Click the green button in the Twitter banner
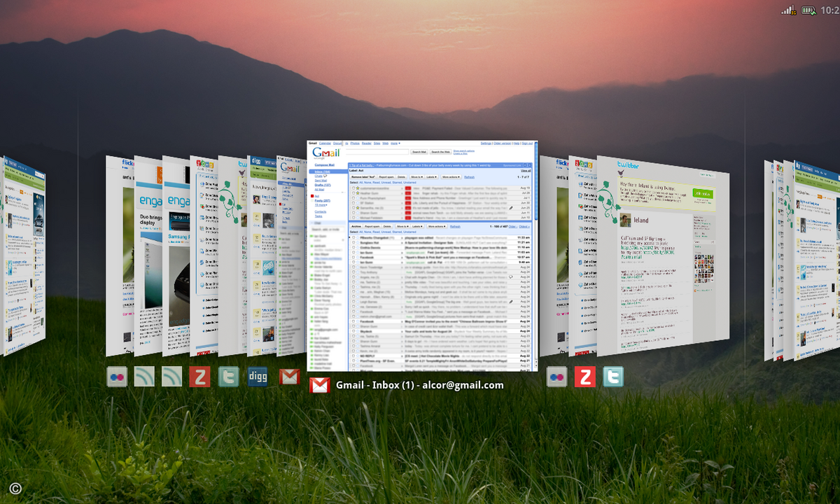 pos(703,193)
